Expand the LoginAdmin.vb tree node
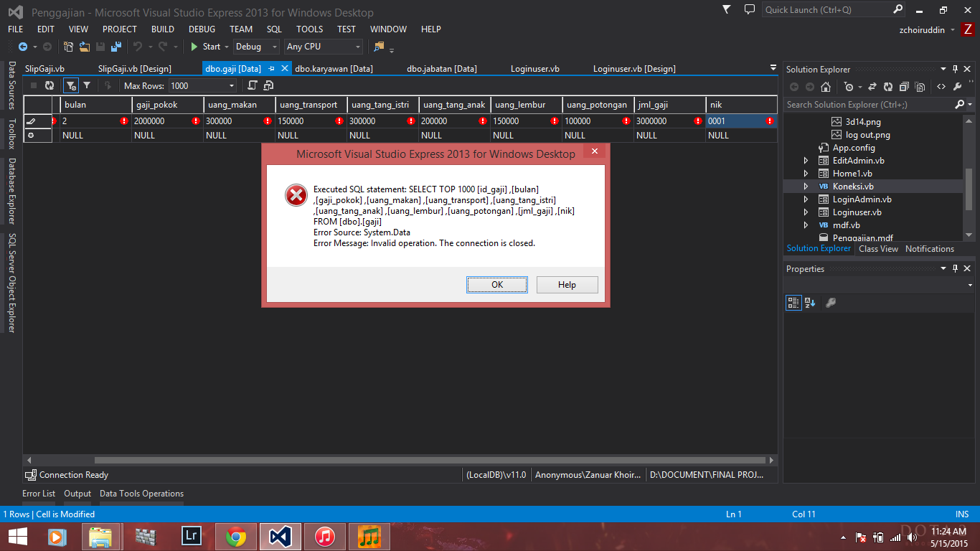Viewport: 980px width, 551px height. click(x=806, y=199)
